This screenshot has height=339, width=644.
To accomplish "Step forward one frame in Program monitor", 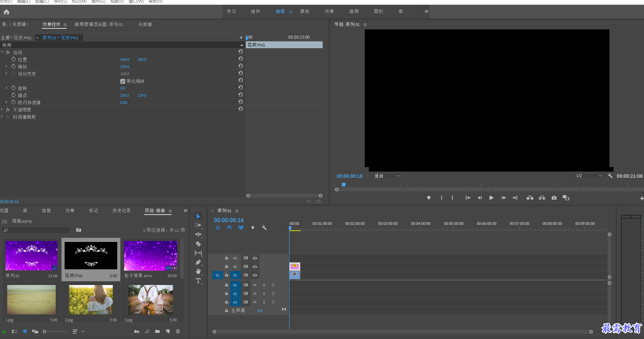I will pyautogui.click(x=504, y=198).
